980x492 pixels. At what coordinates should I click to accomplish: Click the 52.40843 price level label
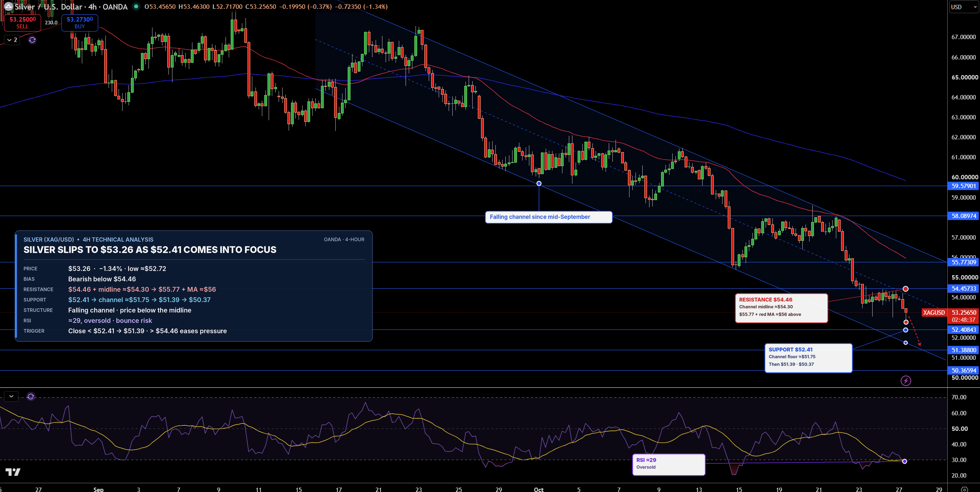click(964, 330)
